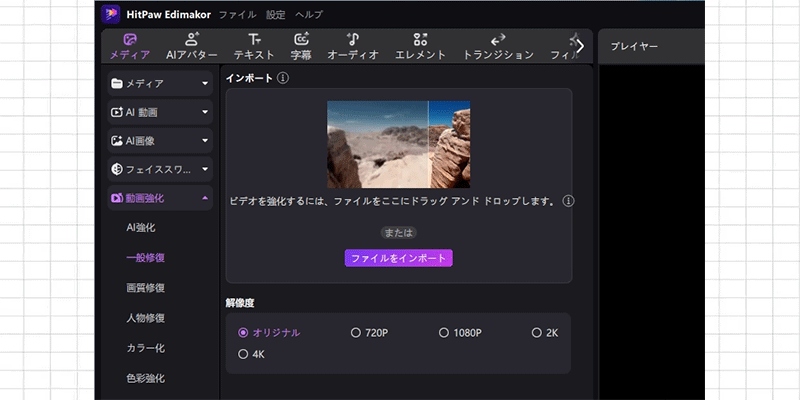The width and height of the screenshot is (800, 400).
Task: Select カラー化 in sidebar
Action: pyautogui.click(x=145, y=348)
